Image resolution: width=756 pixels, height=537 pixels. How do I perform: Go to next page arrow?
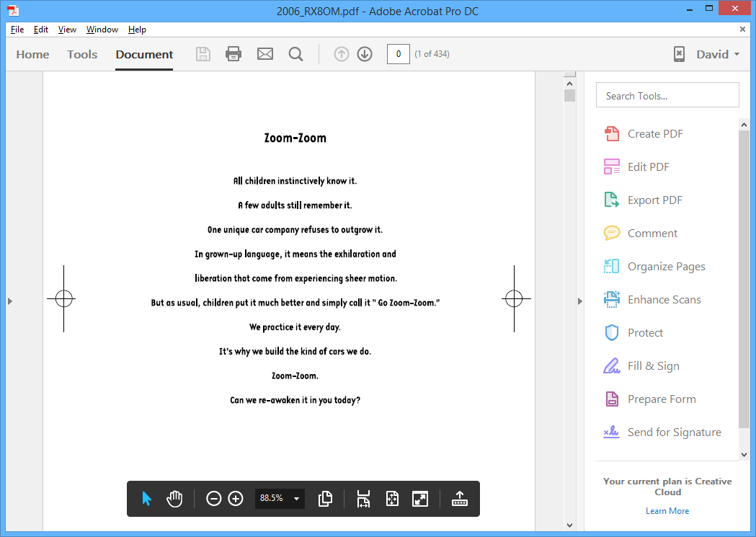[365, 54]
